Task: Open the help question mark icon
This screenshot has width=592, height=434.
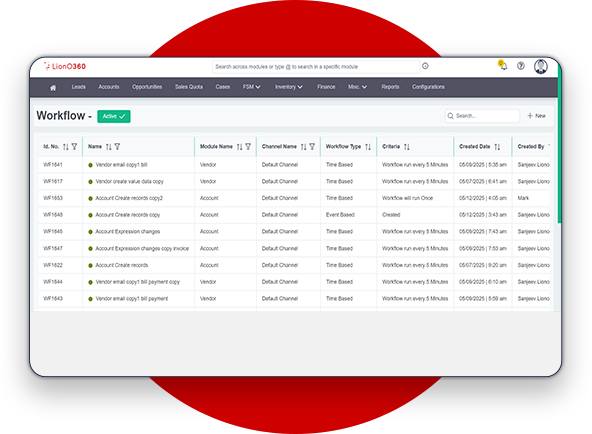Action: click(521, 66)
